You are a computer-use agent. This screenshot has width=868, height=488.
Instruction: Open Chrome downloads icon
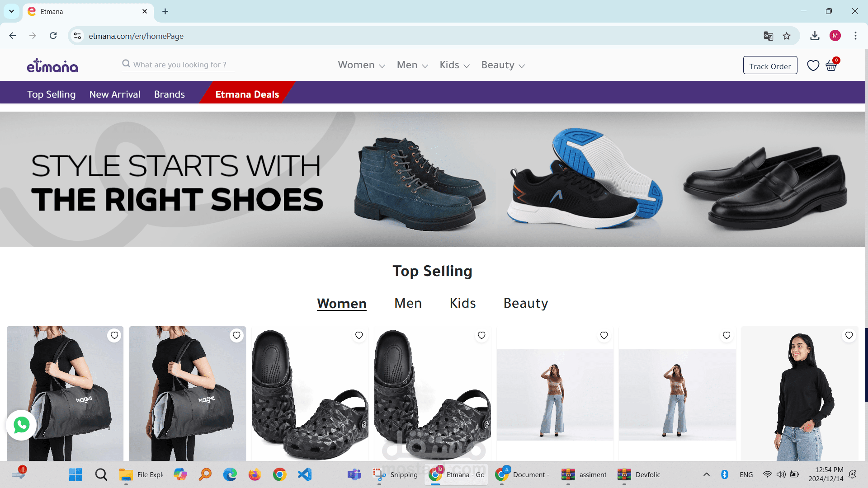[x=815, y=36]
